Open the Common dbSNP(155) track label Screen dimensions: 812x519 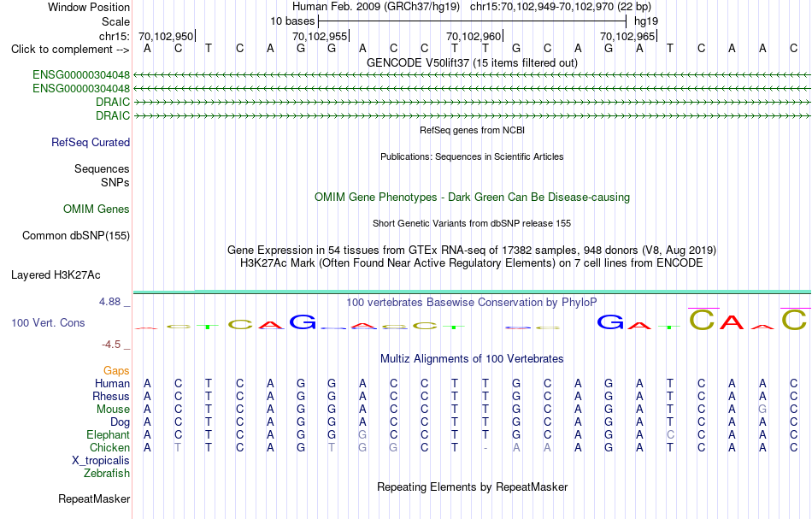tap(76, 236)
